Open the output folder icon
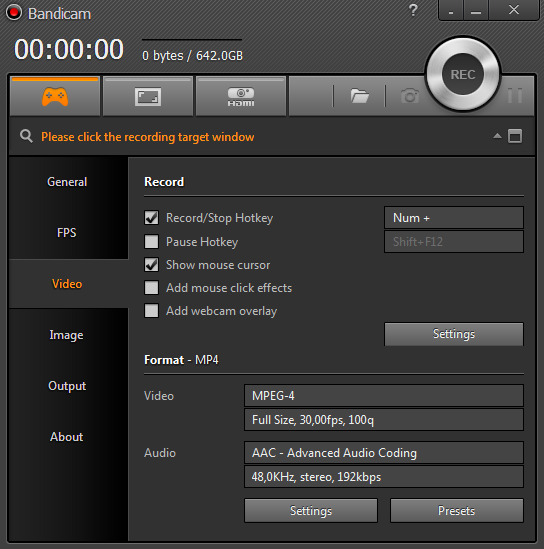Screen dimensions: 544x549 pyautogui.click(x=360, y=96)
